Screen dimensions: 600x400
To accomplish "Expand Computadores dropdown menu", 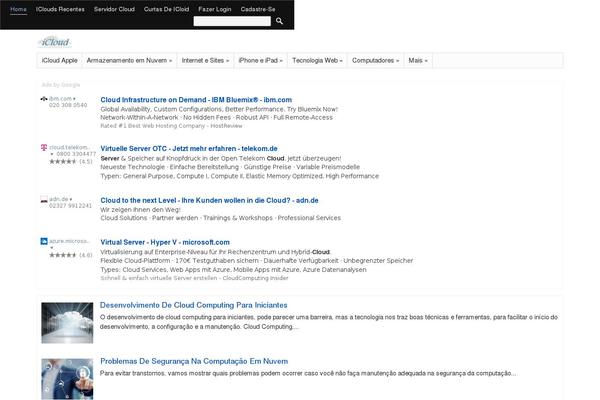I will 375,60.
